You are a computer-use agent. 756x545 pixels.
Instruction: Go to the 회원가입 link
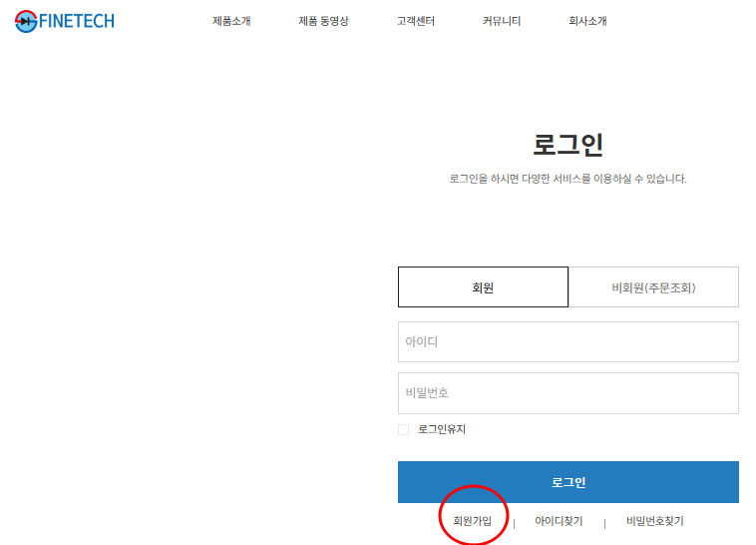pyautogui.click(x=473, y=521)
